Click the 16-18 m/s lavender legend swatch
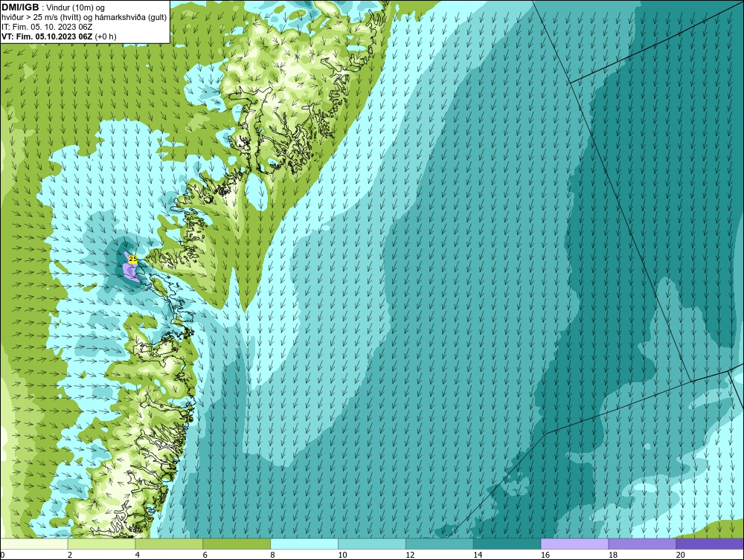The height and width of the screenshot is (560, 744). (574, 544)
